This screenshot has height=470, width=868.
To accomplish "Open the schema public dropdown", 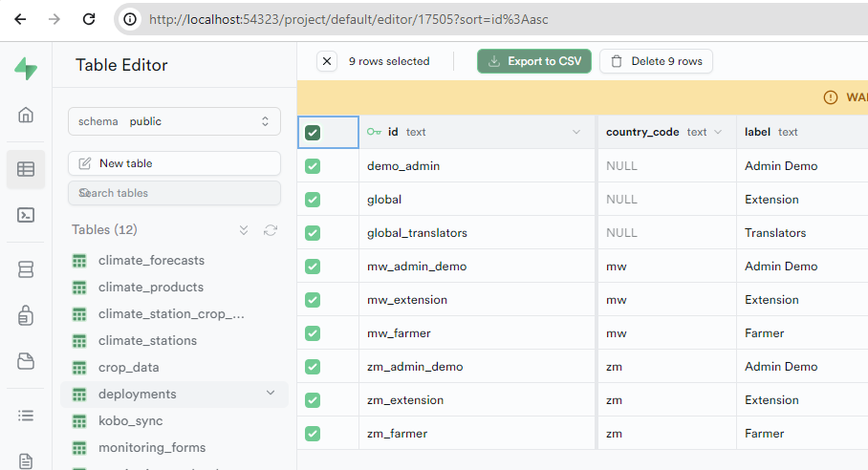I will click(174, 121).
